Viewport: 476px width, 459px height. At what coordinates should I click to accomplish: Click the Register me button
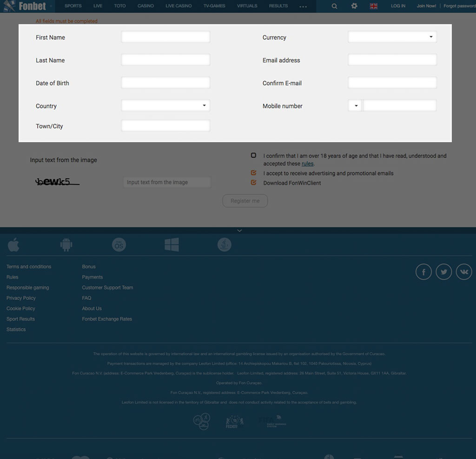(x=245, y=201)
